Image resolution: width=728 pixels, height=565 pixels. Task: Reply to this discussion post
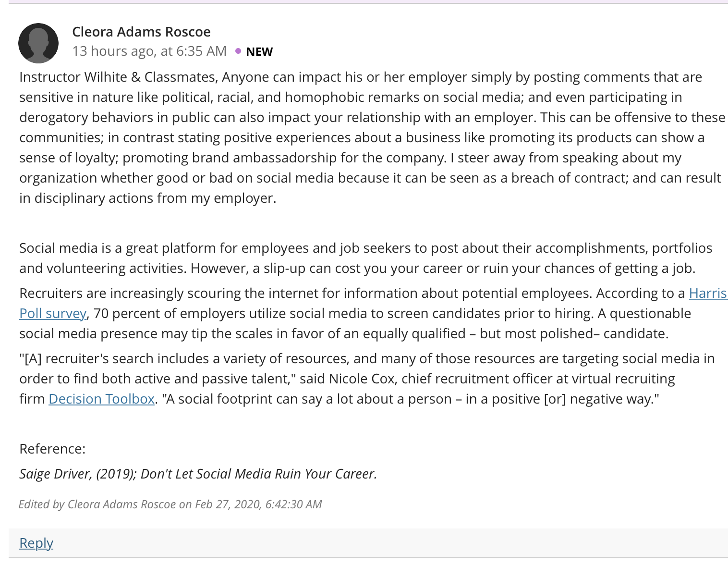pos(36,543)
